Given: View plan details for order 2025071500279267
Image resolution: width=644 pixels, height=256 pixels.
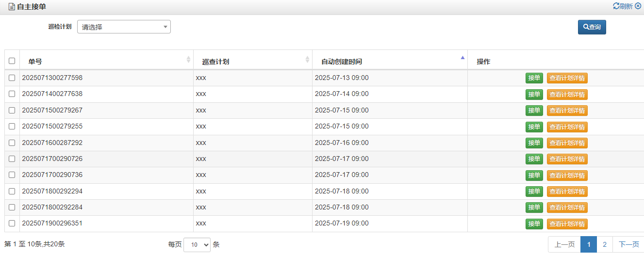Looking at the screenshot, I should pos(567,111).
